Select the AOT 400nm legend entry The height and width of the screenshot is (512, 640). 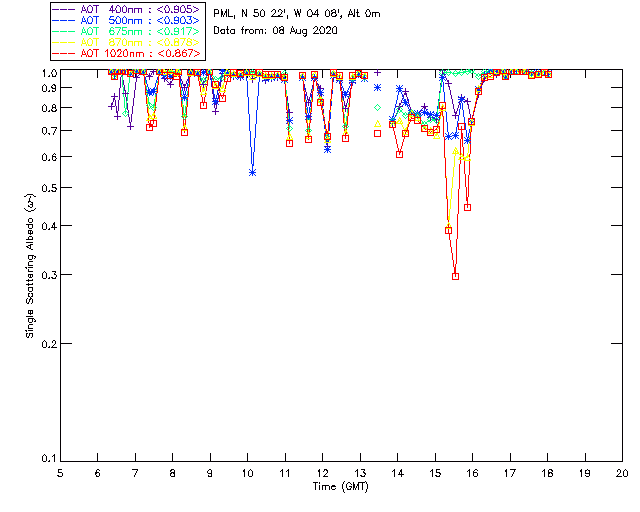(x=127, y=9)
